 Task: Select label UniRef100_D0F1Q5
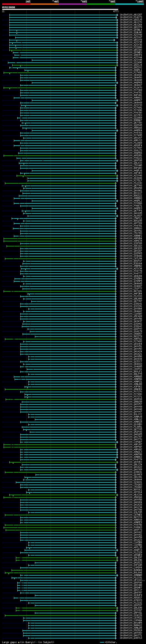(131, 565)
